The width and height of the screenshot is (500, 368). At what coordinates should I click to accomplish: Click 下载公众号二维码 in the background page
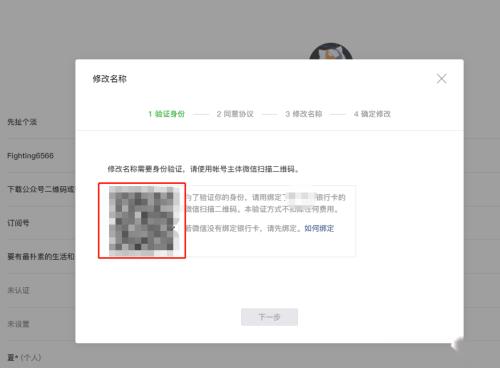[41, 189]
